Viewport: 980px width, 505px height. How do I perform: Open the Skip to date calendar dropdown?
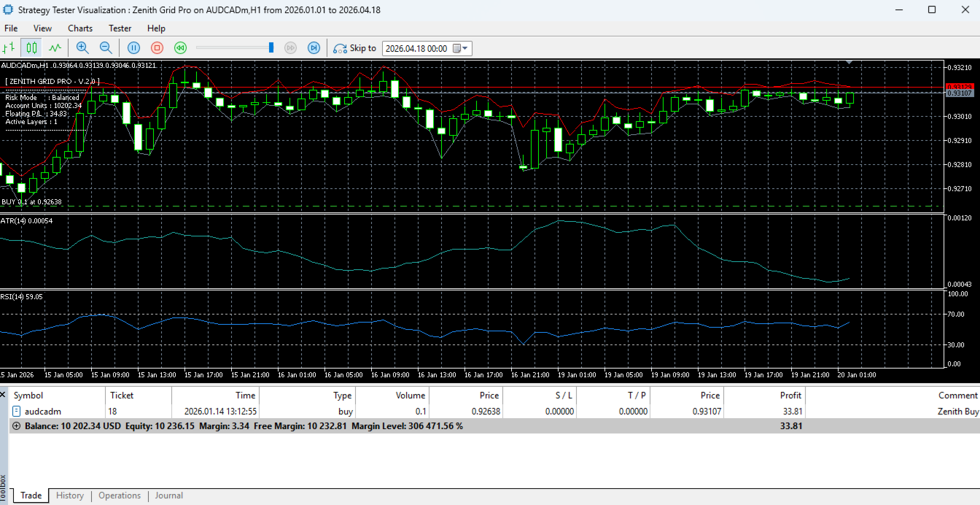click(x=461, y=48)
